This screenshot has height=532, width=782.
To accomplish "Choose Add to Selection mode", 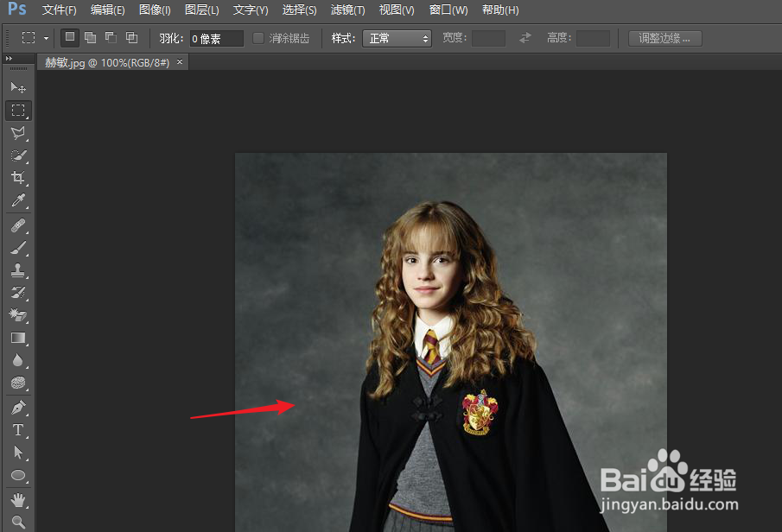I will tap(90, 37).
